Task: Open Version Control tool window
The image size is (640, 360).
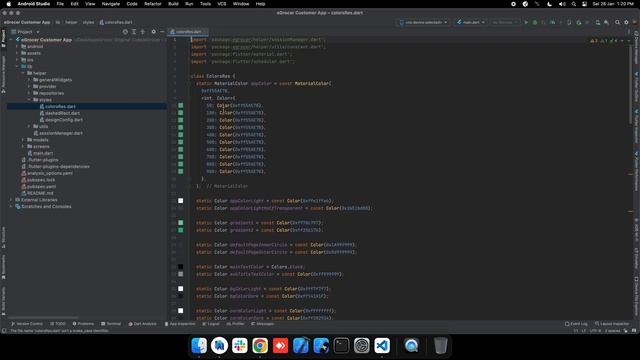Action: tap(27, 324)
